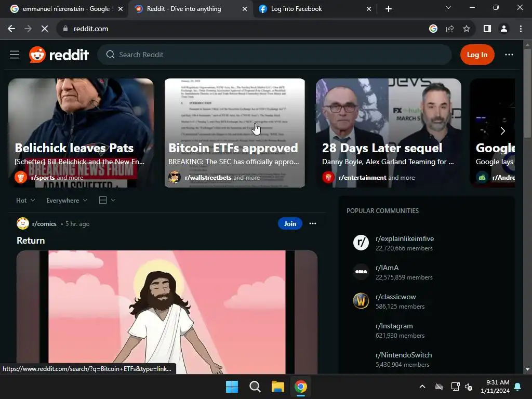Click the r/comics avatar on the post
This screenshot has height=399, width=532.
(x=23, y=223)
